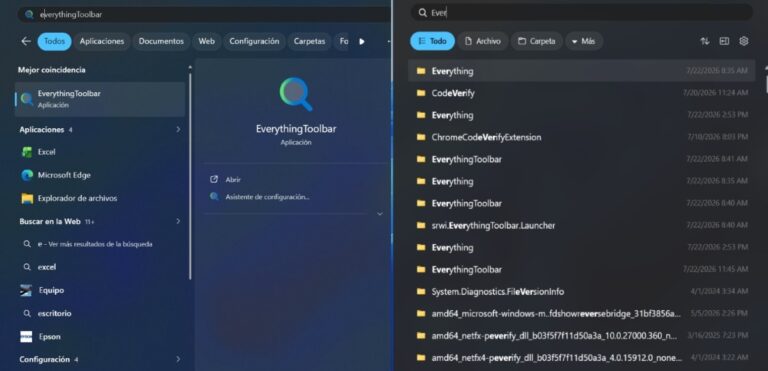Expand the Aplicaciones results section chevron

[x=178, y=130]
